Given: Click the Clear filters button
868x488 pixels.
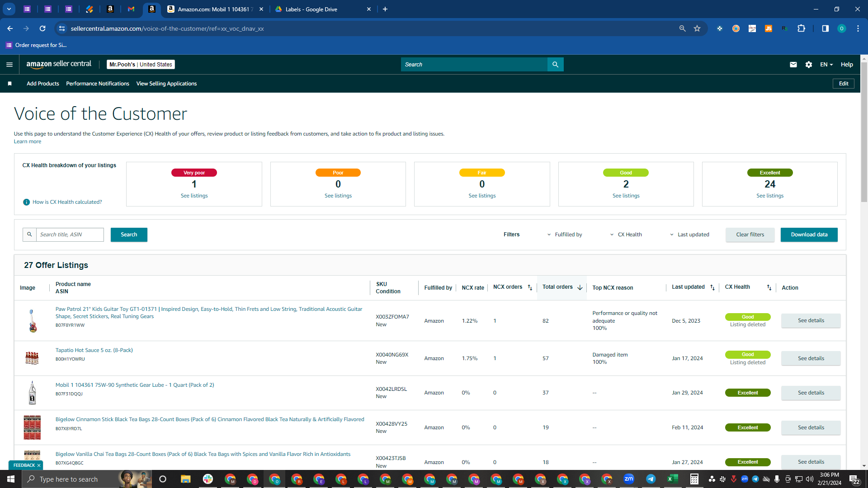Looking at the screenshot, I should 750,235.
